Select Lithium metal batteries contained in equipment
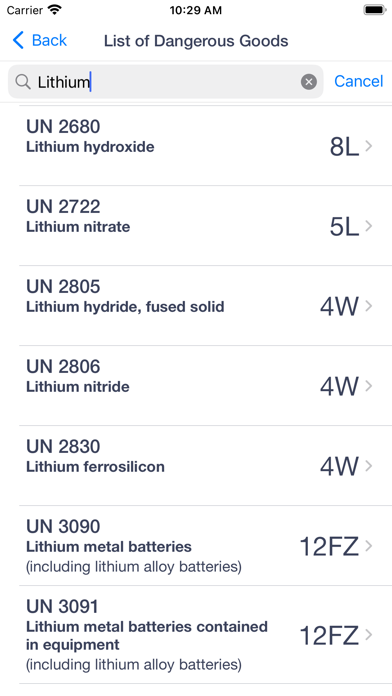The image size is (392, 696). pos(147,635)
